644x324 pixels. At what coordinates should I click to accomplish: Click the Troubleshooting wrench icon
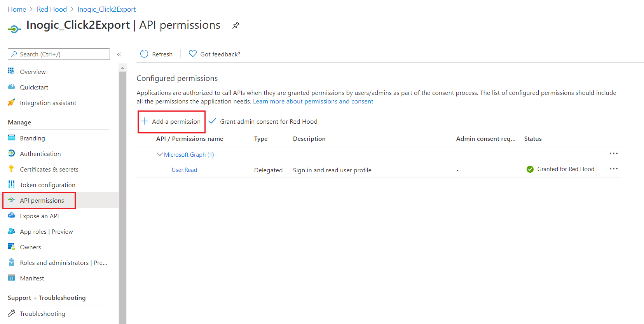(11, 313)
